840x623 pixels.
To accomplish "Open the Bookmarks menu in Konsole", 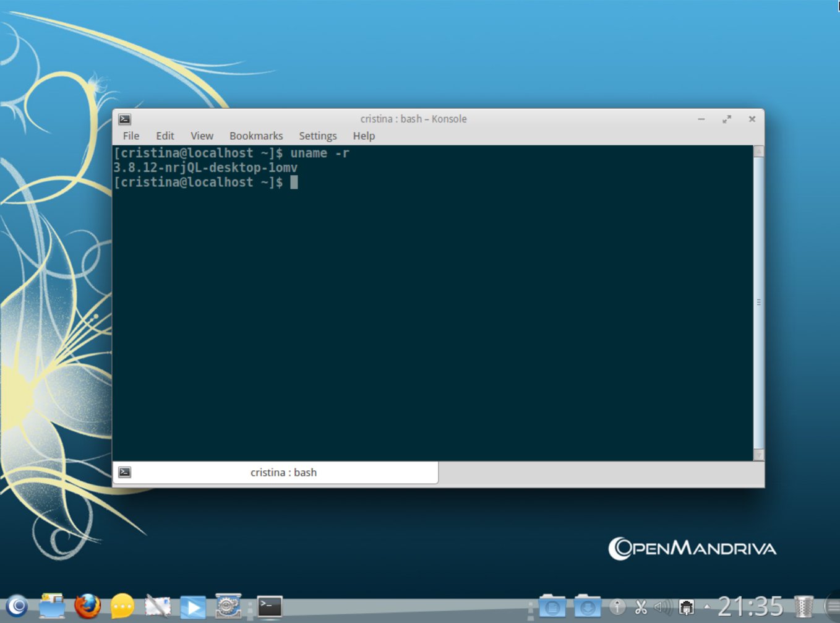I will 256,135.
